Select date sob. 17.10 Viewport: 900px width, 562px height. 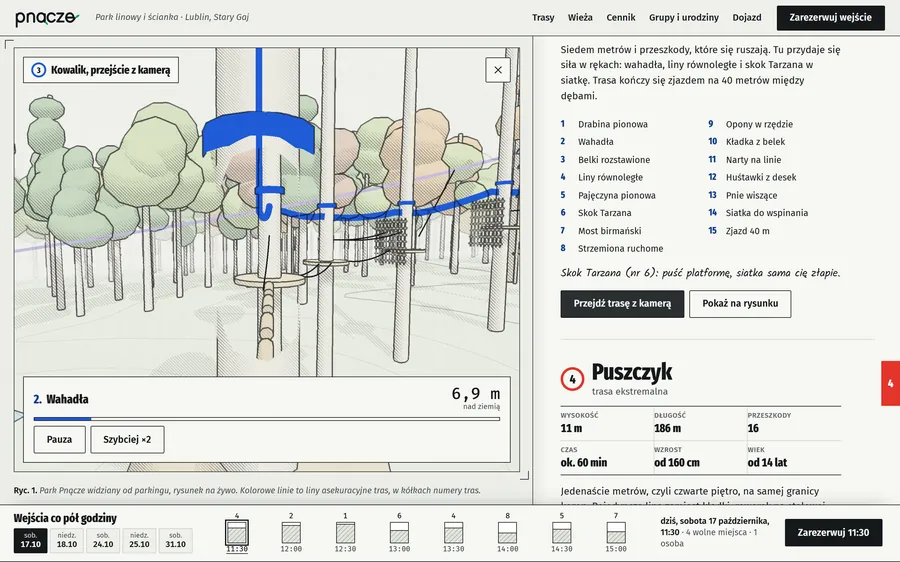click(x=31, y=540)
